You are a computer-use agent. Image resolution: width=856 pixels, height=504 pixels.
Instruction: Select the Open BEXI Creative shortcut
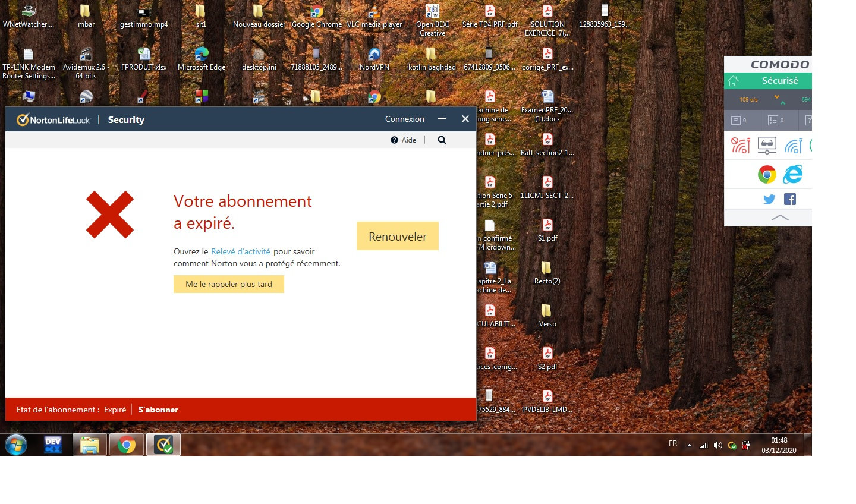tap(432, 20)
